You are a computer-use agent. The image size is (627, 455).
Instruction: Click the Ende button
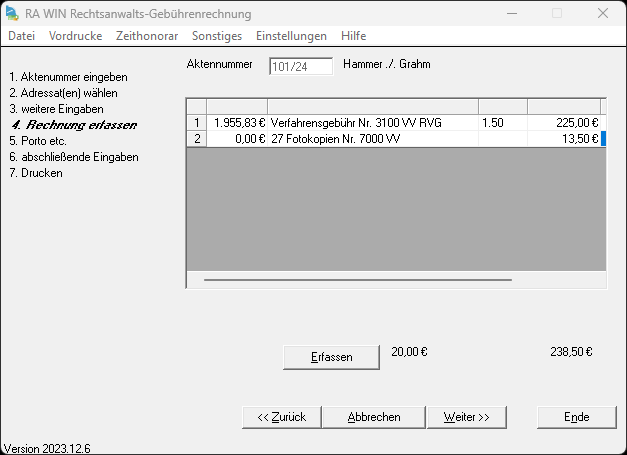(577, 417)
